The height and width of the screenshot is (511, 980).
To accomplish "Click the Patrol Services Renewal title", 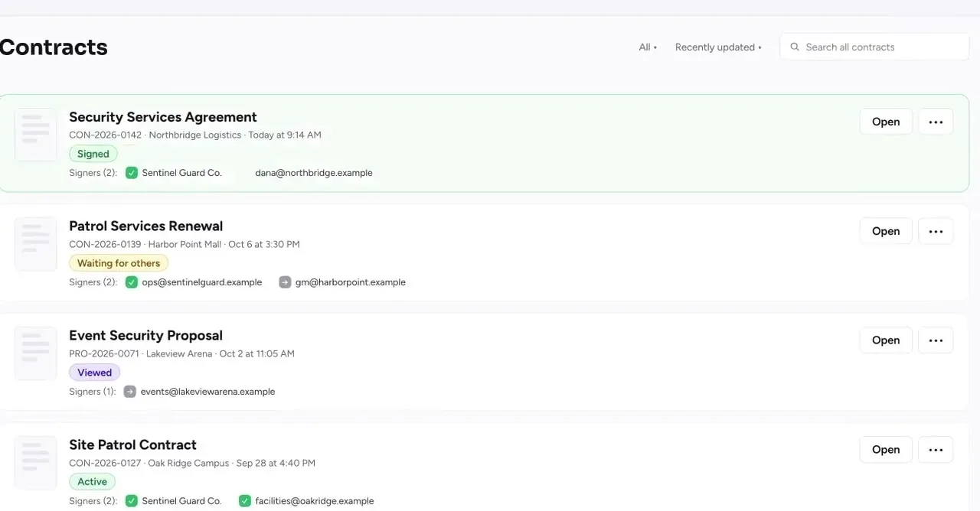I will [146, 226].
